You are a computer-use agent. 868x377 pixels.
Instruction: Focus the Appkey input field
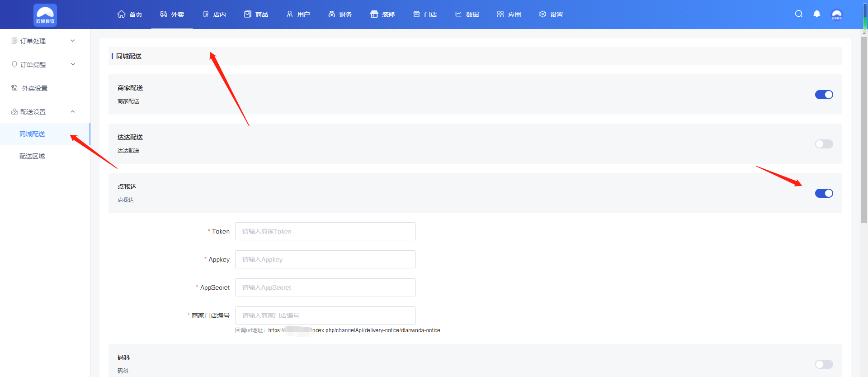click(325, 259)
